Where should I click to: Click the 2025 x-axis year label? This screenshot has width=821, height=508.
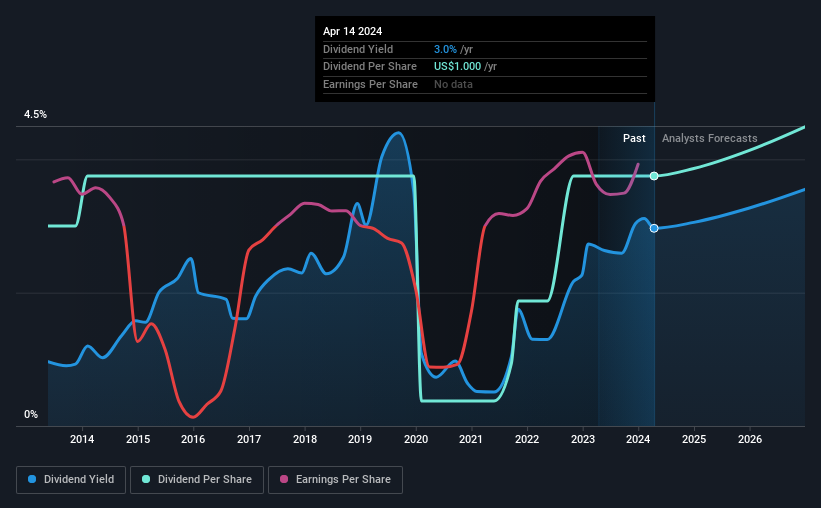tap(694, 439)
